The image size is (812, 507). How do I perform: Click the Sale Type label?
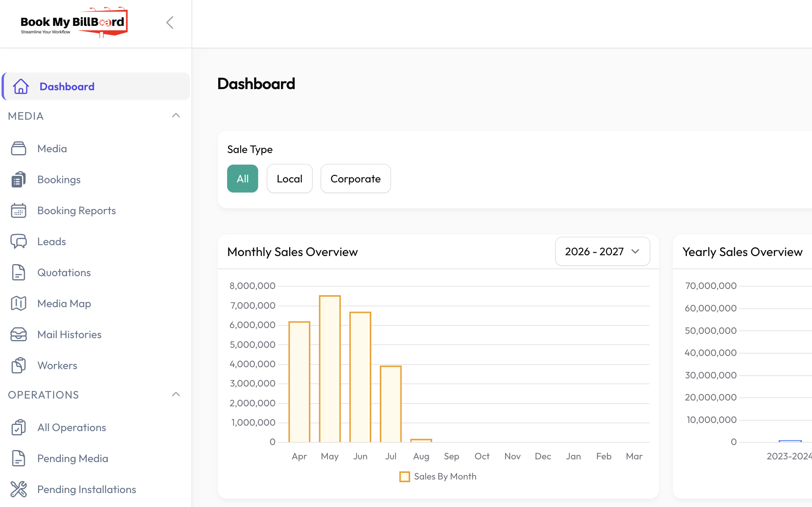(250, 150)
